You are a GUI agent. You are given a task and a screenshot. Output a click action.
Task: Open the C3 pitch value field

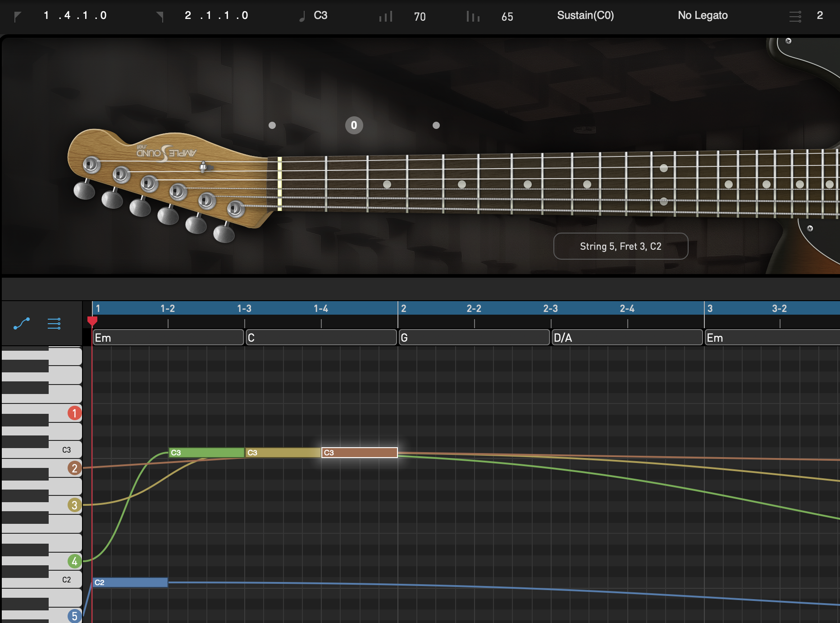(320, 15)
